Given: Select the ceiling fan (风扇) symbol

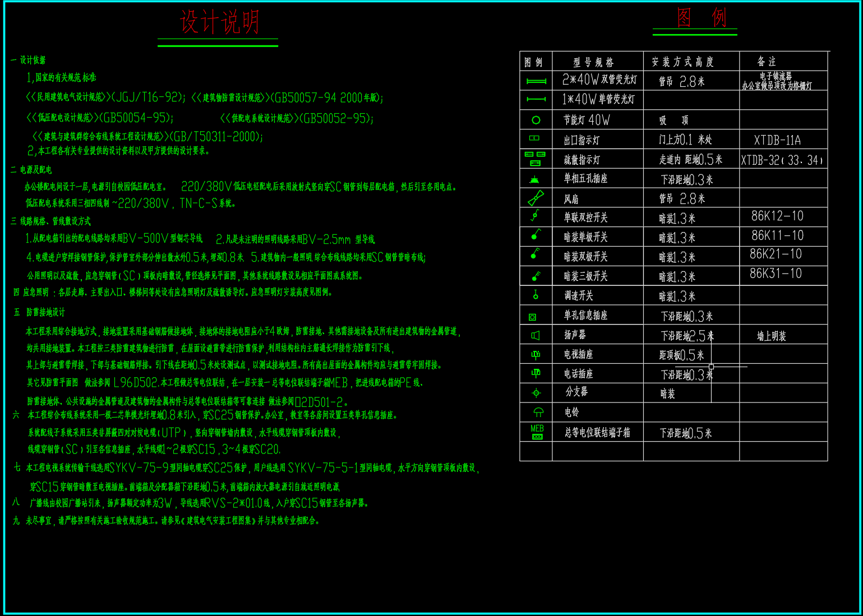Looking at the screenshot, I should [536, 198].
